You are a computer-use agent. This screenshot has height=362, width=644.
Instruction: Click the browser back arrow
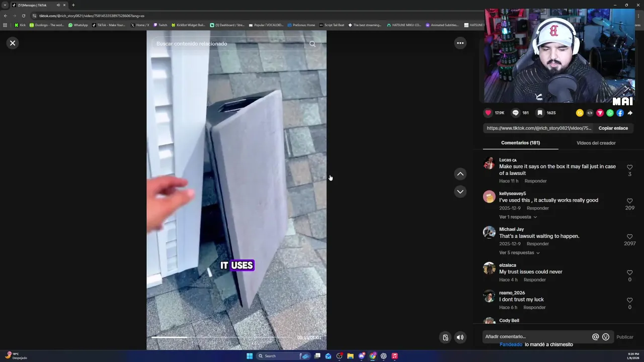click(5, 16)
